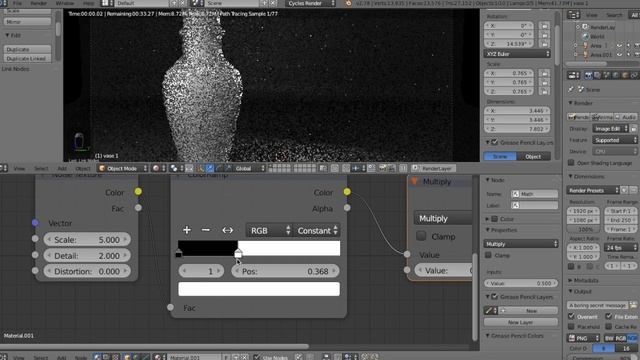This screenshot has width=640, height=360.
Task: Enable Open Shading Language checkbox
Action: (571, 162)
